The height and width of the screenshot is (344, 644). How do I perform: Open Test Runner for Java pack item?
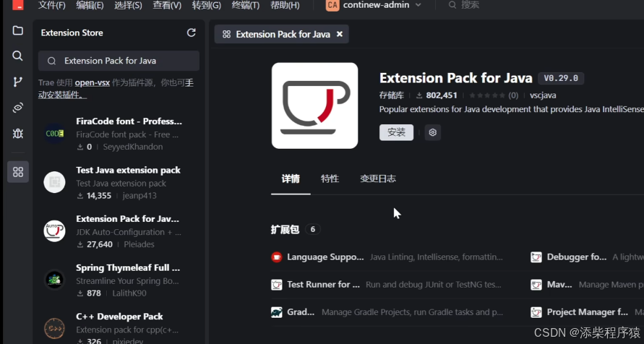pos(387,285)
